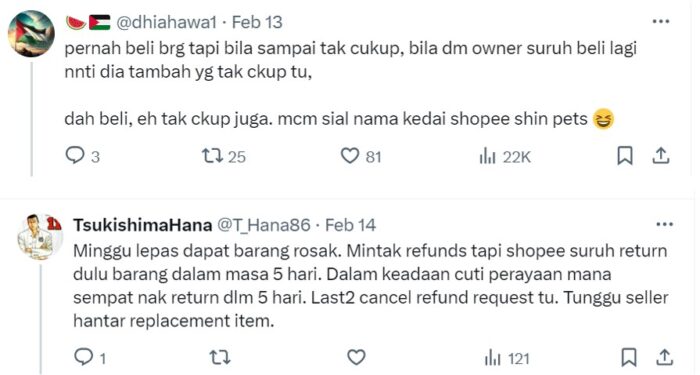The image size is (700, 375).
Task: Share the dhiahawa1 tweet
Action: pyautogui.click(x=661, y=156)
